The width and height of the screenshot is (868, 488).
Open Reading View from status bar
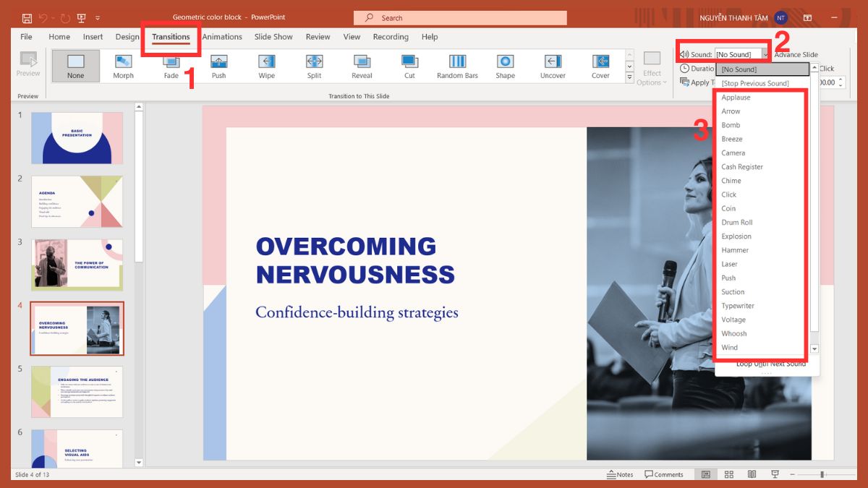tap(752, 474)
